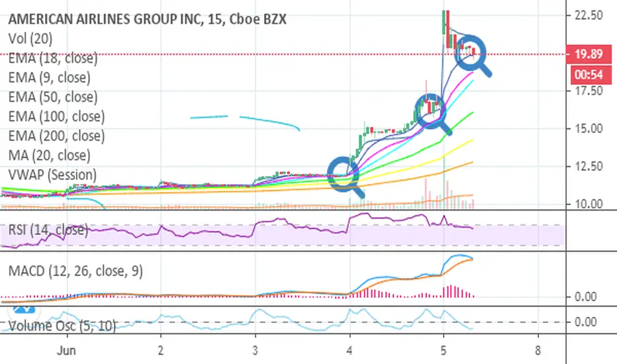The width and height of the screenshot is (617, 364).
Task: Click the MACD histogram peak on June 5
Action: pos(451,291)
